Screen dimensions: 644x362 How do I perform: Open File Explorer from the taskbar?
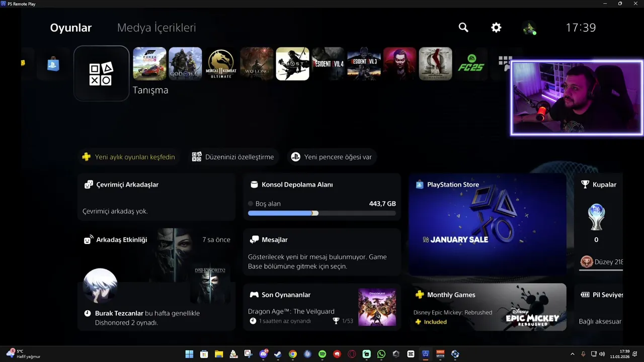[x=219, y=354]
